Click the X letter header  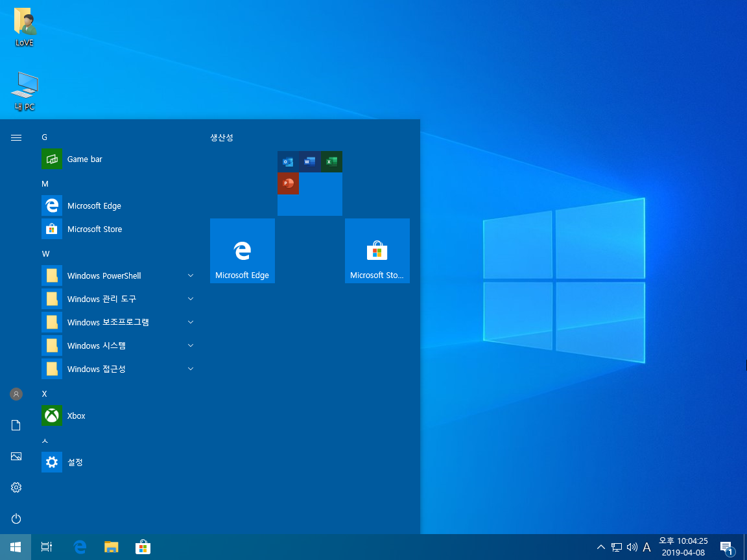tap(44, 394)
